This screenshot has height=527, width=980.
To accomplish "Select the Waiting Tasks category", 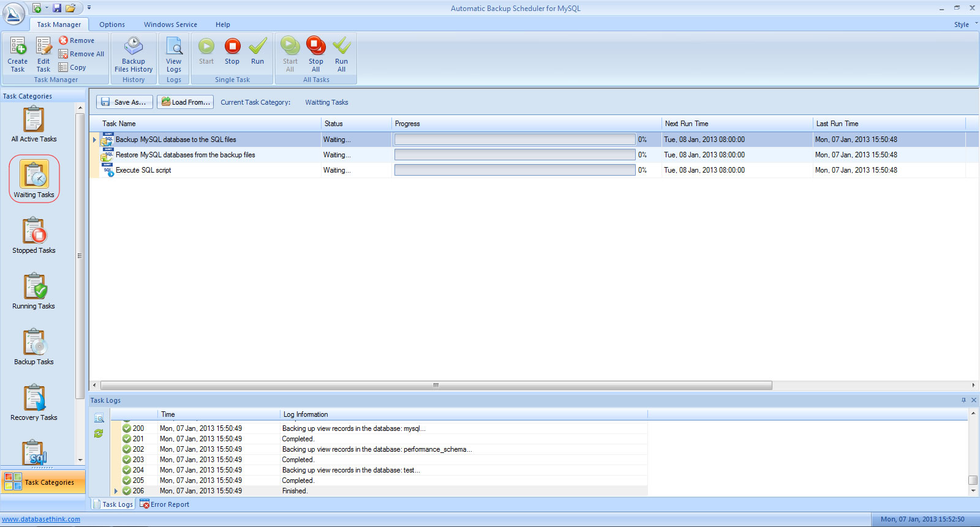I will pyautogui.click(x=34, y=179).
